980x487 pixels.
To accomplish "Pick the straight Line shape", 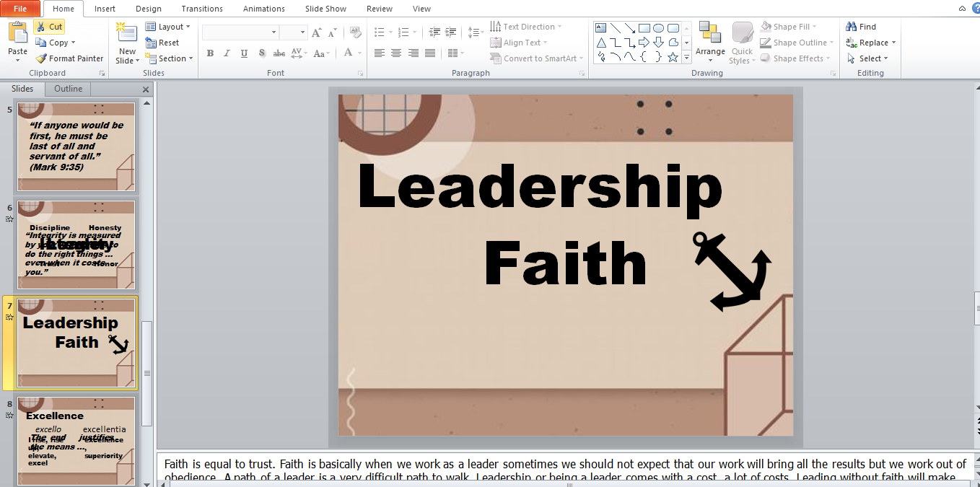I will click(616, 28).
